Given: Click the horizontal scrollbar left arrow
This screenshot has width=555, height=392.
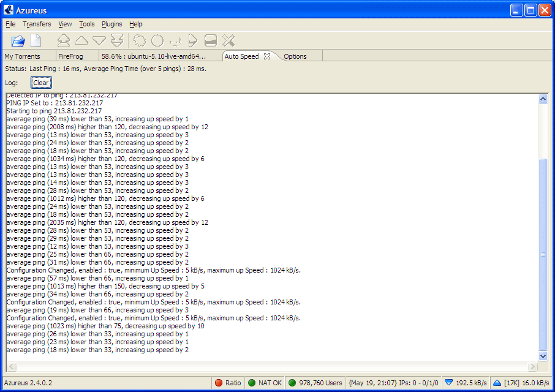Looking at the screenshot, I should point(12,366).
